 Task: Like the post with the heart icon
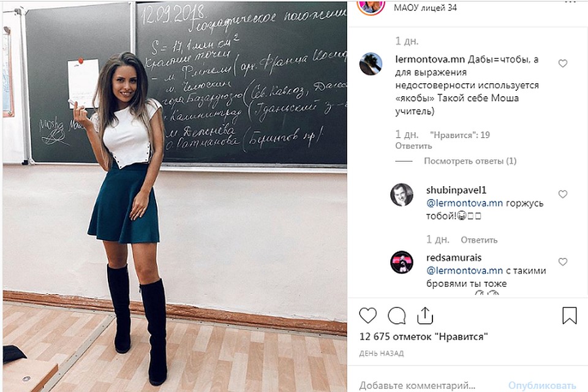367,315
